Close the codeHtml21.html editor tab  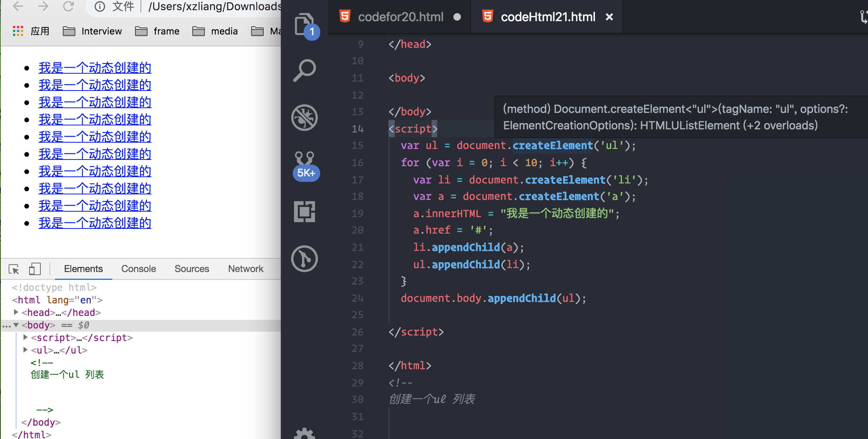[x=609, y=17]
